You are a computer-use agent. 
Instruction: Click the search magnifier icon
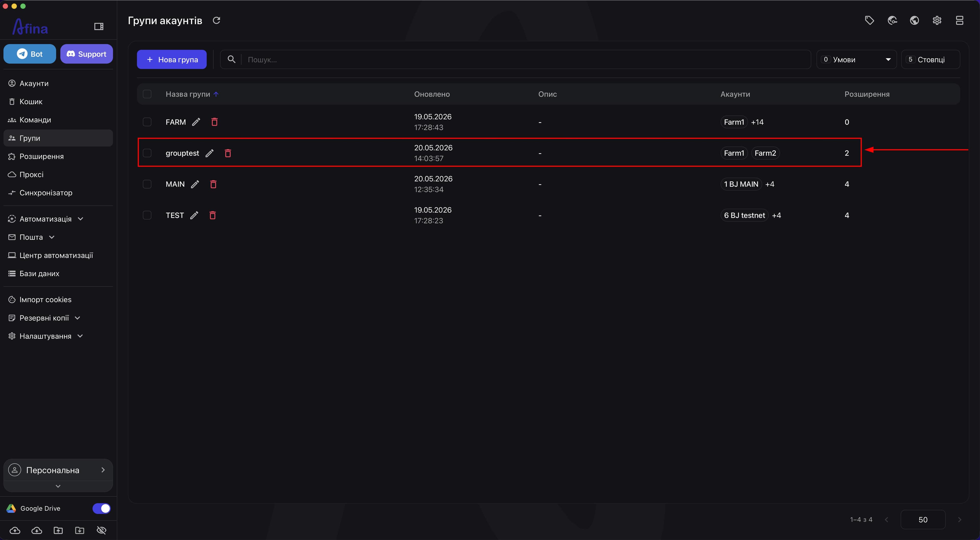(x=231, y=59)
